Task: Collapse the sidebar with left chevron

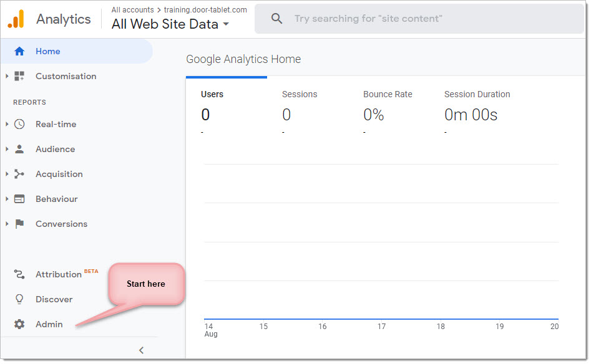Action: pyautogui.click(x=141, y=350)
